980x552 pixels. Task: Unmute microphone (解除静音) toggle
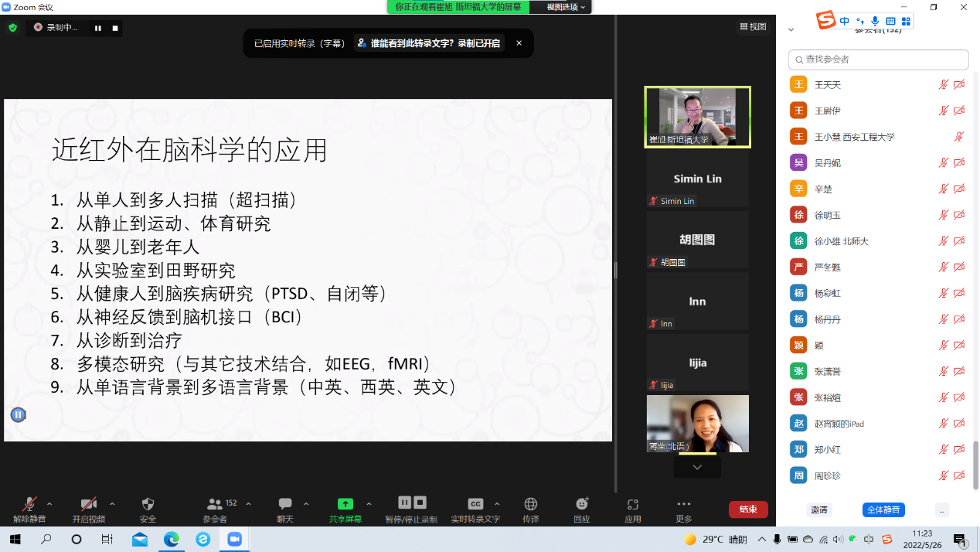[x=29, y=504]
